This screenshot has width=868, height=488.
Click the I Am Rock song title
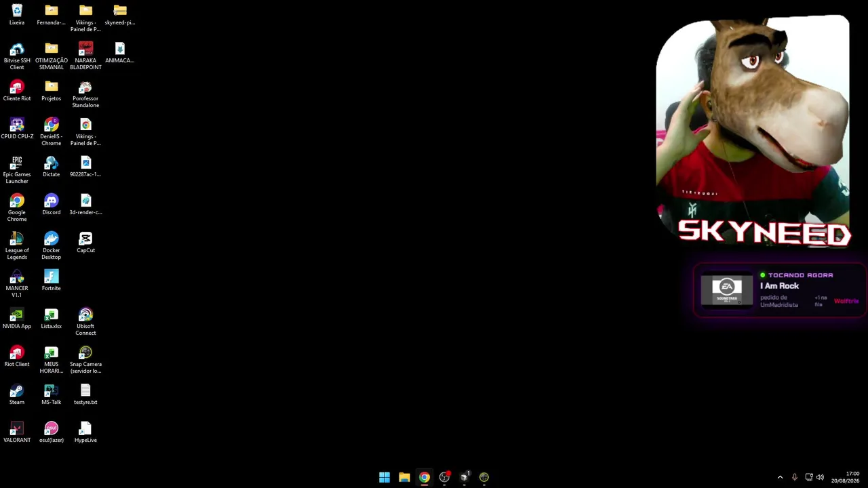779,286
